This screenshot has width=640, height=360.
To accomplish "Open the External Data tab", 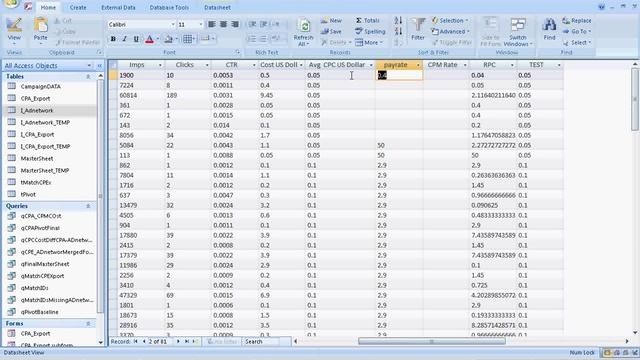I will point(118,7).
